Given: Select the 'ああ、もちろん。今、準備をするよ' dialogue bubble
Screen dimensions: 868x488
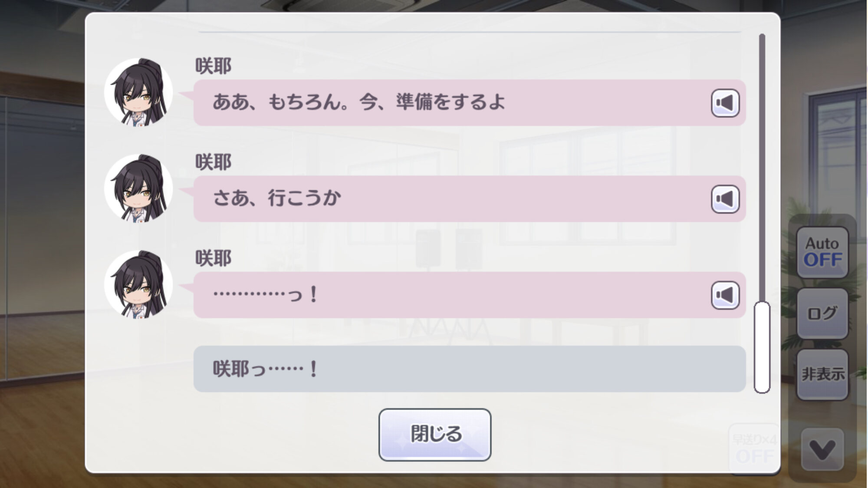Looking at the screenshot, I should [470, 103].
